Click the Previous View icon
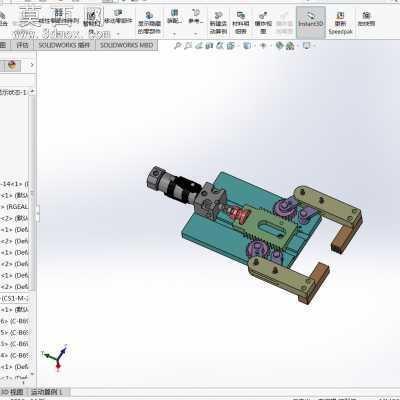 (x=199, y=46)
